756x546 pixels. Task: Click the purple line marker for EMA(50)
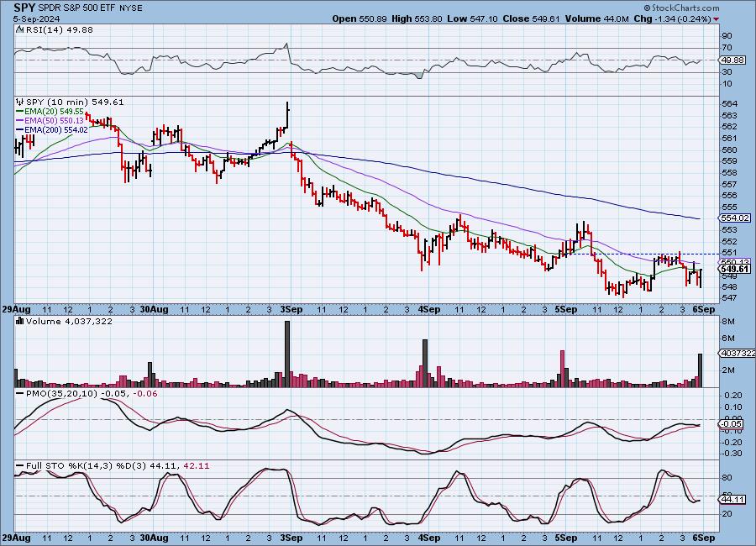(20, 121)
